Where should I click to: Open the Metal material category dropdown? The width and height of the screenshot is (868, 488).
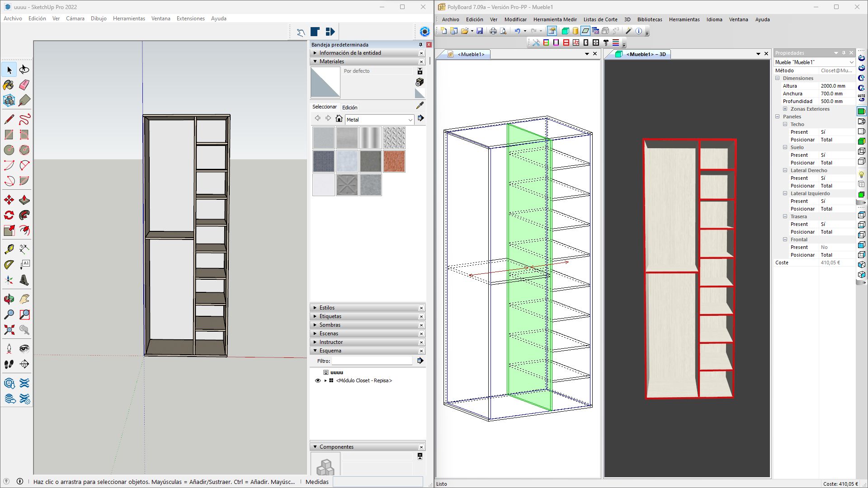[x=410, y=120]
